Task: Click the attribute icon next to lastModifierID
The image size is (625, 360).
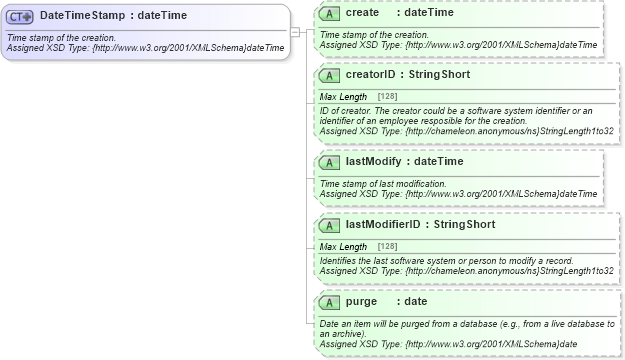Action: pyautogui.click(x=329, y=226)
